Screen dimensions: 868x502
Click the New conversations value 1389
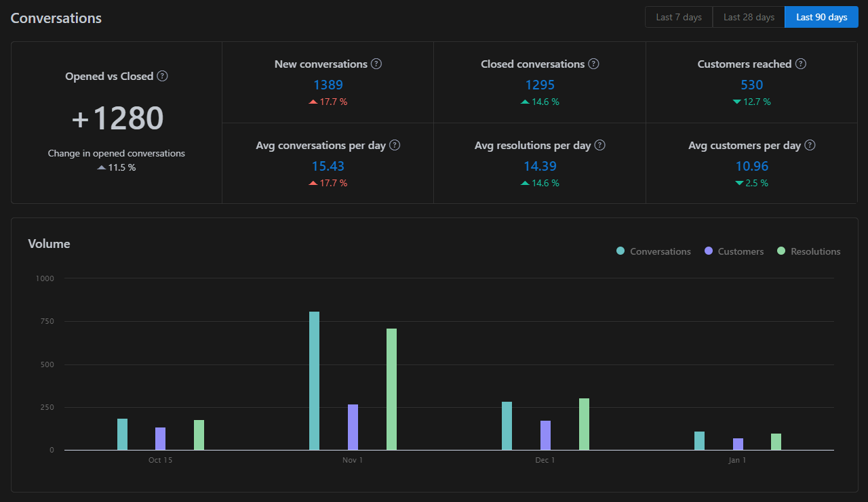click(x=328, y=85)
